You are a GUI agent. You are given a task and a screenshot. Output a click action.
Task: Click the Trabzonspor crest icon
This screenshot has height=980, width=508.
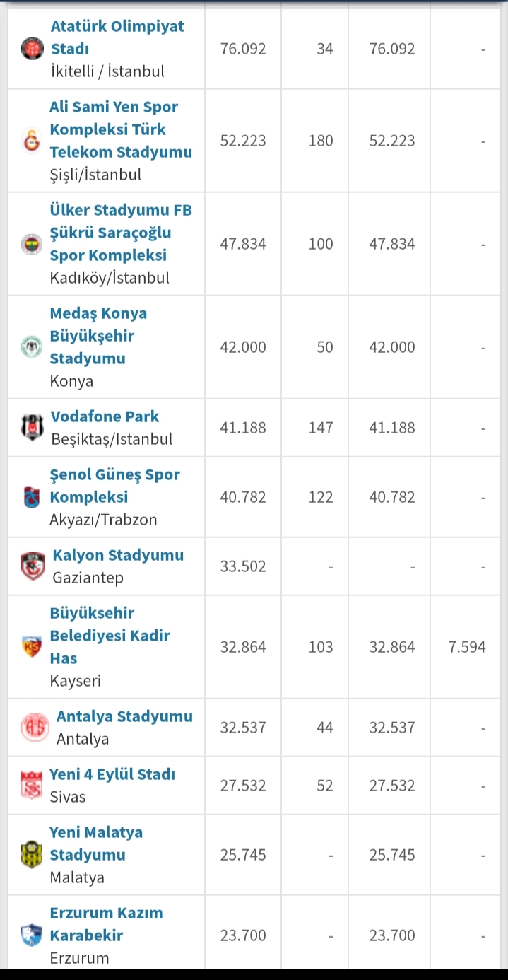click(32, 497)
